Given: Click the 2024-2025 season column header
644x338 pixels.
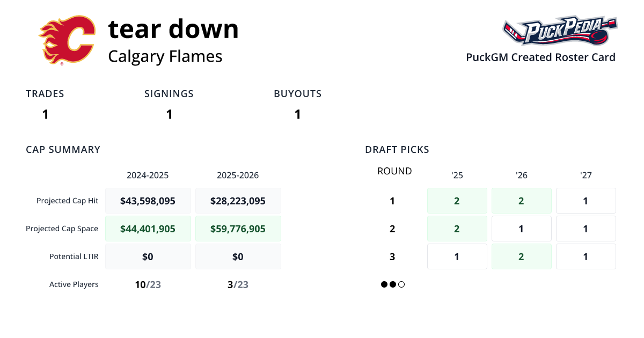Looking at the screenshot, I should 148,175.
